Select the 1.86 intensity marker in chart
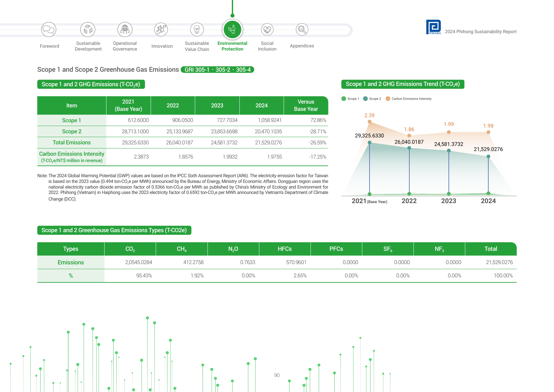The height and width of the screenshot is (392, 554). 409,136
